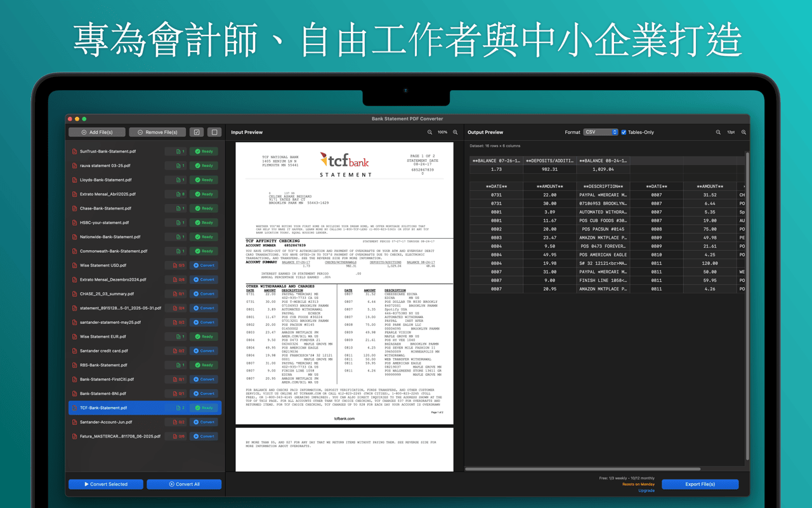Select Extrato Mensal_Abril2025.pdf file
The image size is (812, 508).
tap(145, 194)
